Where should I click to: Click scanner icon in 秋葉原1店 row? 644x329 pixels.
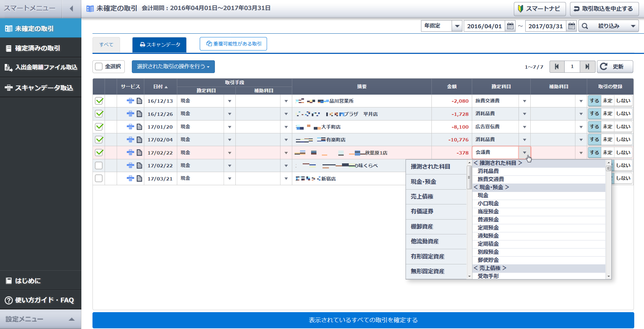click(x=130, y=153)
